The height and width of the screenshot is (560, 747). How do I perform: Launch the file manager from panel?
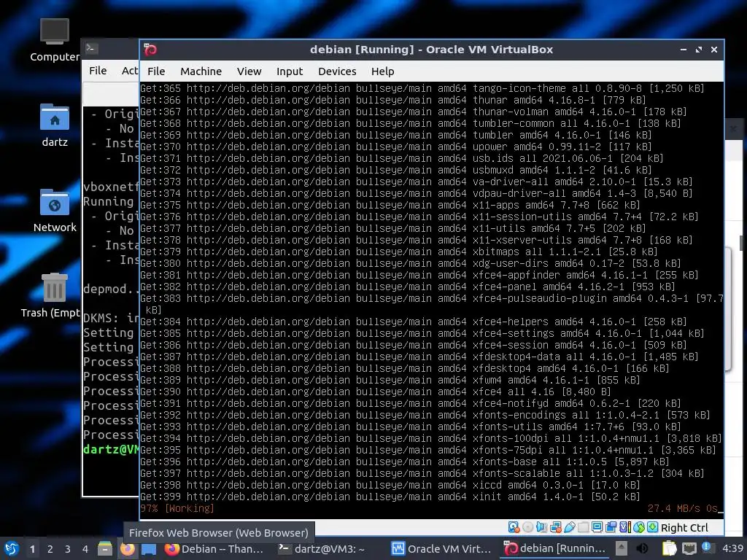[x=105, y=549]
